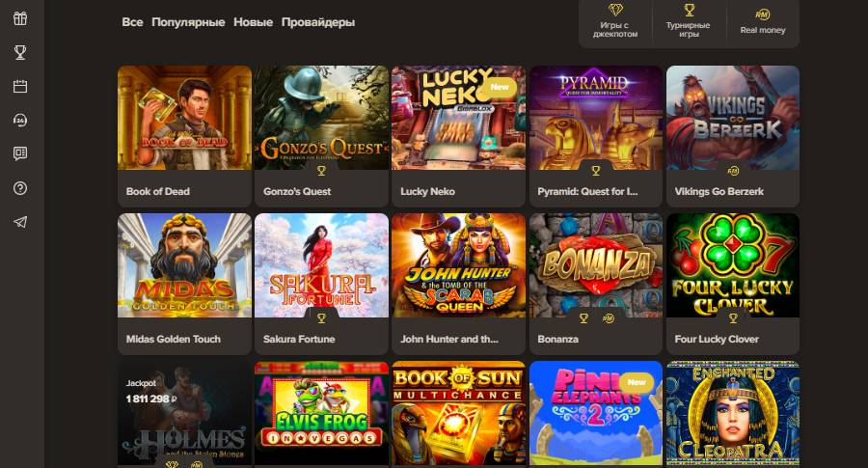This screenshot has height=468, width=868.
Task: Filter by Турнирные игры
Action: (x=688, y=21)
